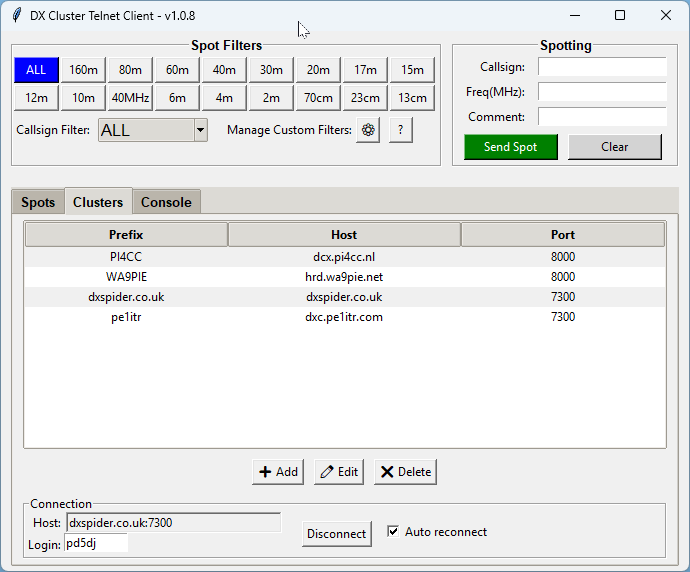This screenshot has width=690, height=572.
Task: Toggle the Auto reconnect checkbox
Action: [x=393, y=532]
